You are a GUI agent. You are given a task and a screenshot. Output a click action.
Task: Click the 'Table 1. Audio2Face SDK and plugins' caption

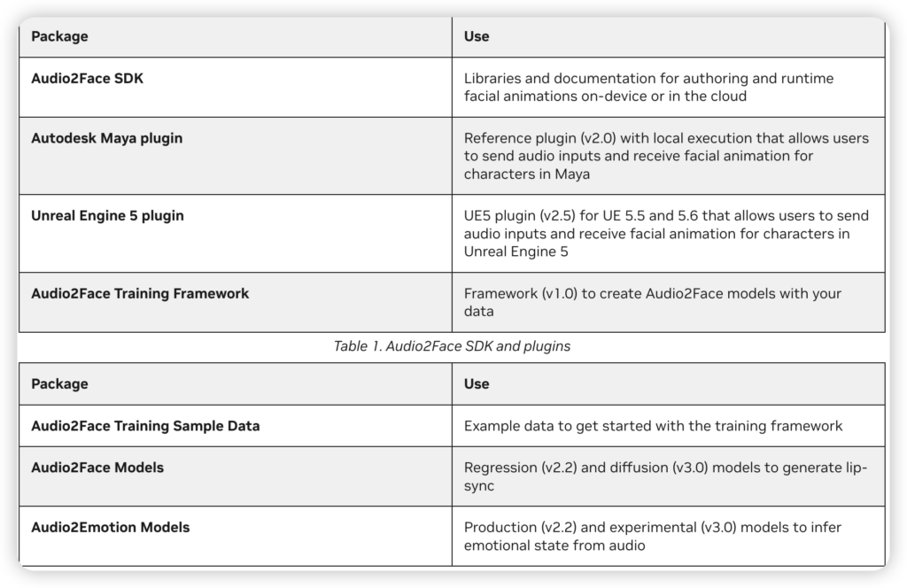tap(452, 347)
